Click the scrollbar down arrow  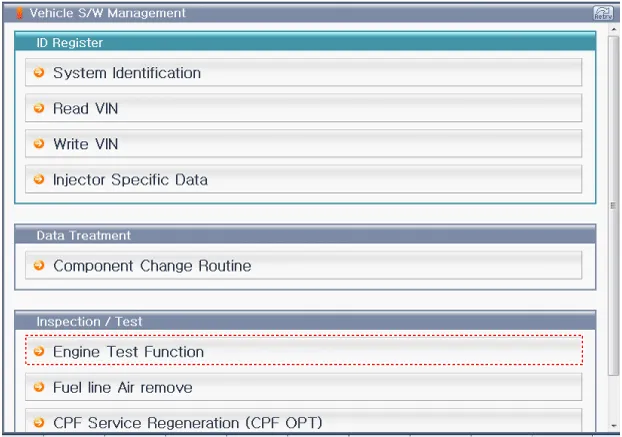(613, 427)
